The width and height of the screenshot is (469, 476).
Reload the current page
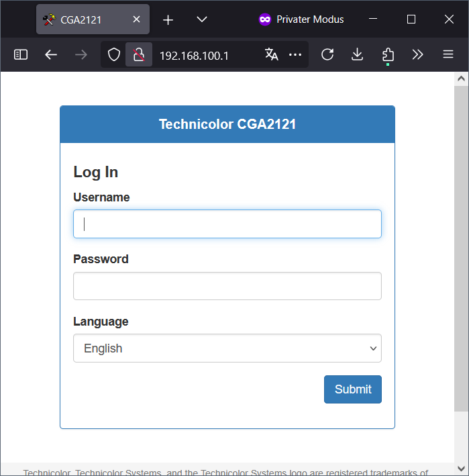327,54
